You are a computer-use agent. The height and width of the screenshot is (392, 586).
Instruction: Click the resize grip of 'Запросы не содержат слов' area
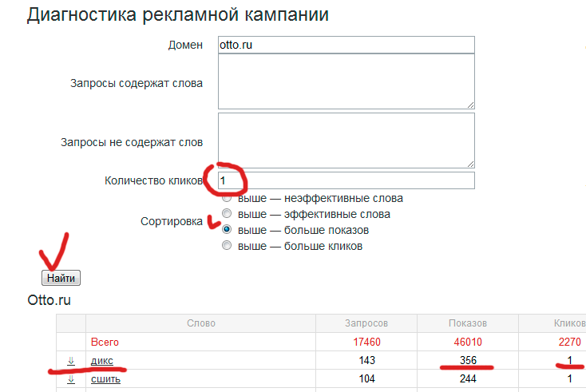pos(470,164)
